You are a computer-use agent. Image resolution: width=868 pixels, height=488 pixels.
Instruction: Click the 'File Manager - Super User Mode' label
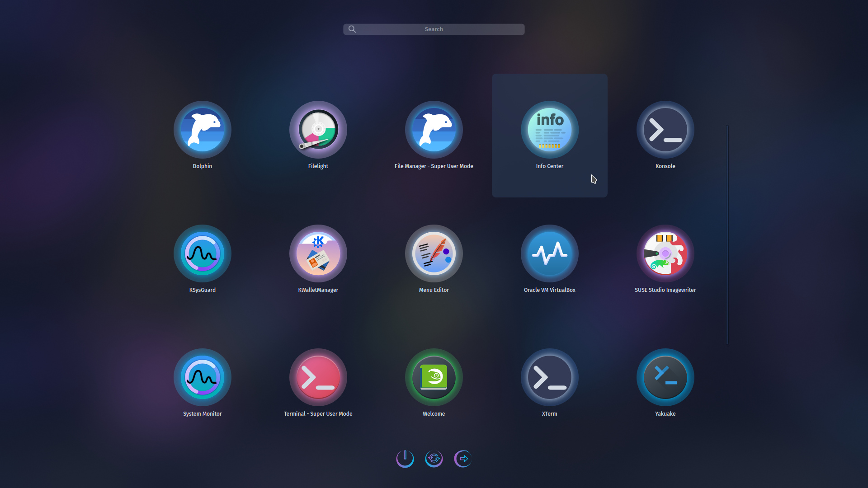pos(434,166)
